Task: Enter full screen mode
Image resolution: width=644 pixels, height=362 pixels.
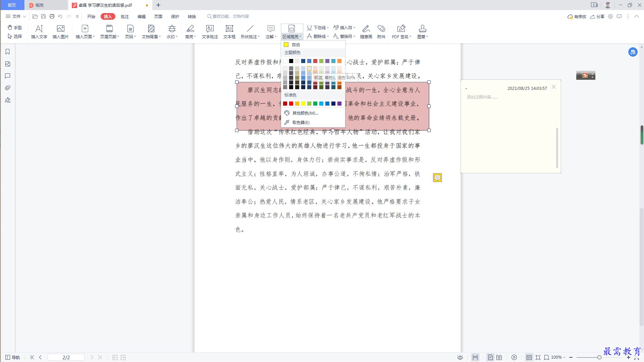Action: [637, 358]
